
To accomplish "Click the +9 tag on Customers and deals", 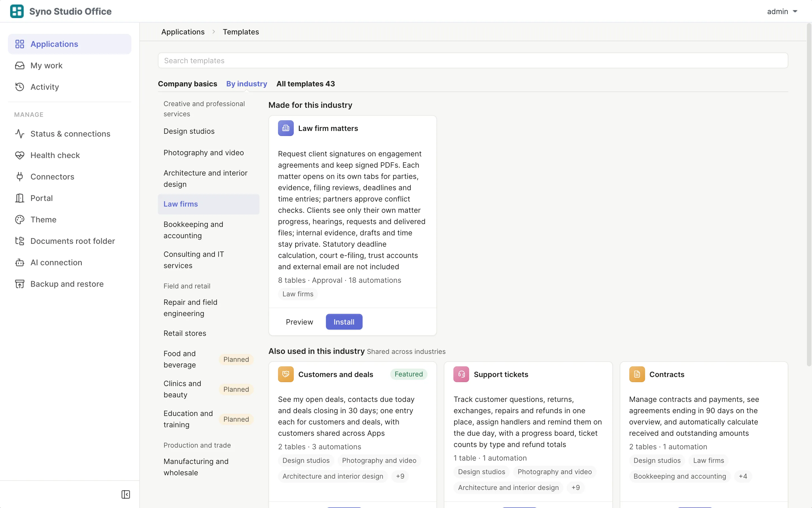I will click(x=400, y=476).
